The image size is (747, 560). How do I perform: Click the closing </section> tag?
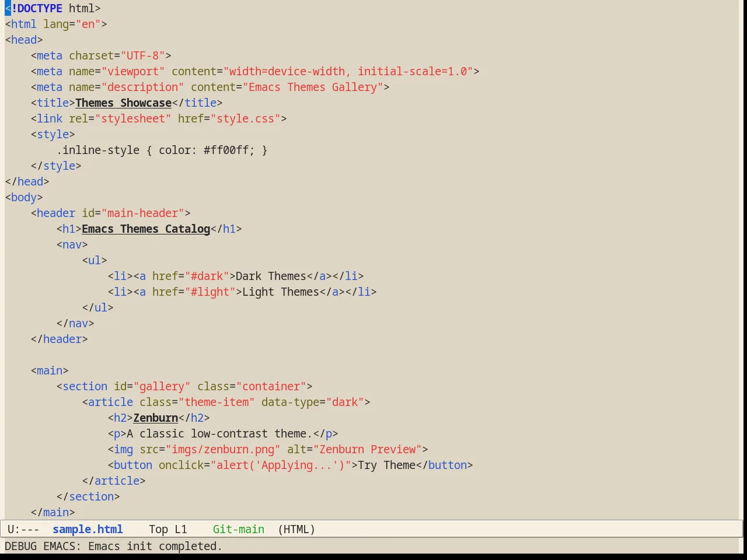point(88,496)
